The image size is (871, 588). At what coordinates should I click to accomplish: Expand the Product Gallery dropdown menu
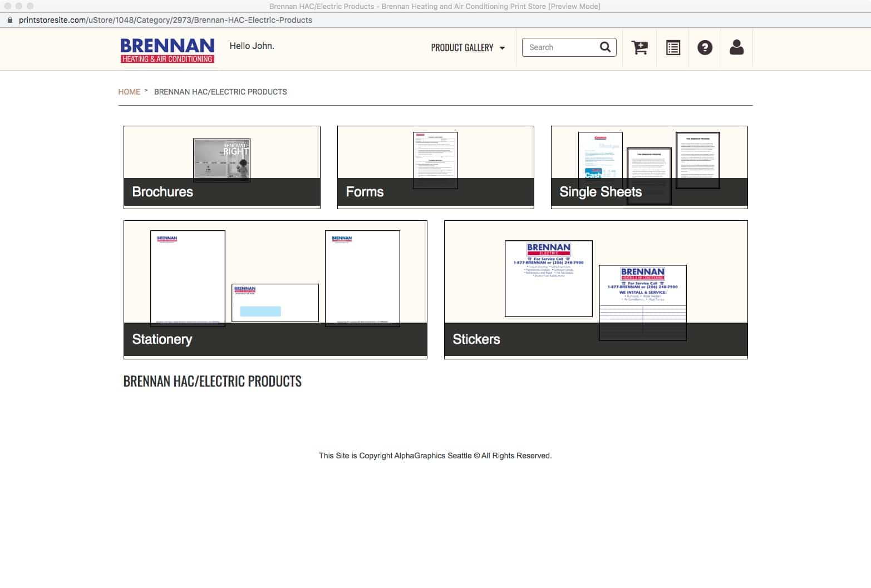point(468,48)
